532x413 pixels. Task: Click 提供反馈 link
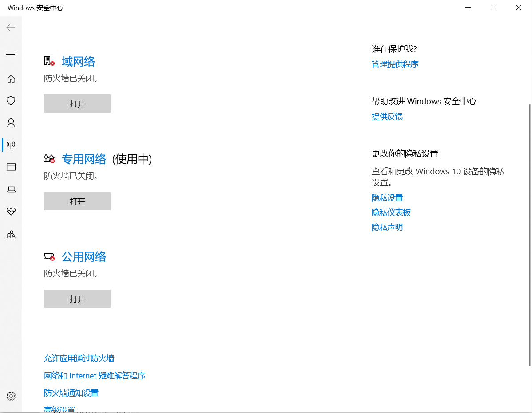[x=387, y=117]
